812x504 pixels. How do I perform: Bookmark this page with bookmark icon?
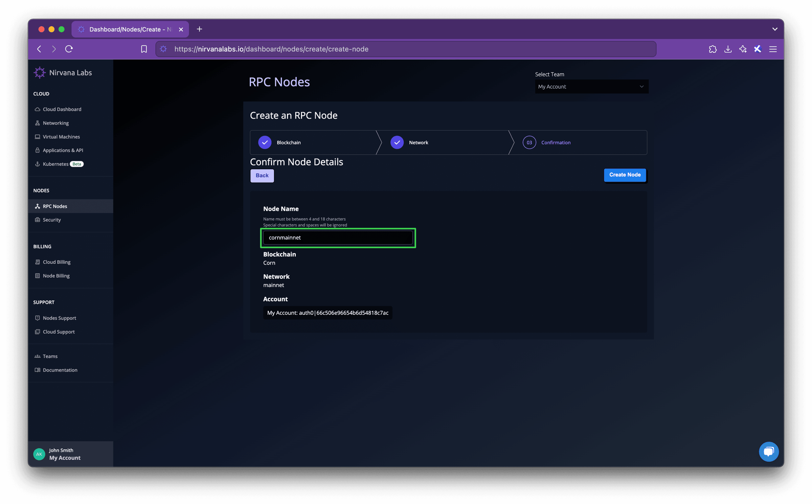(144, 49)
